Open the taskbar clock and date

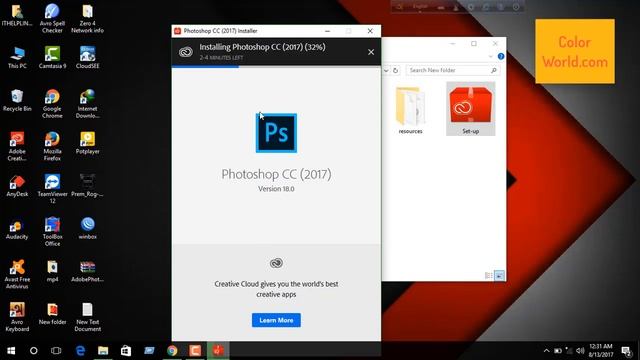click(x=601, y=351)
